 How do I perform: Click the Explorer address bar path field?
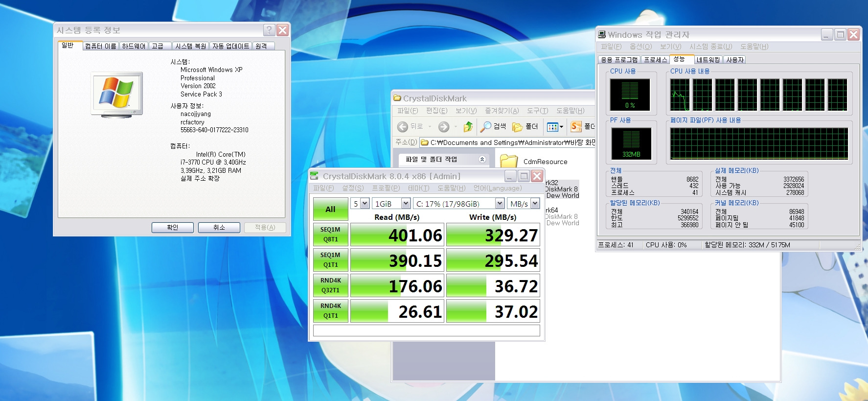(507, 142)
